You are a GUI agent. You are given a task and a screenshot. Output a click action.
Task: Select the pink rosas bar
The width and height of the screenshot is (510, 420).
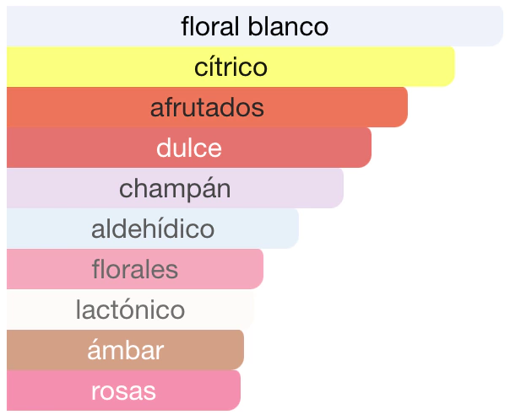click(203, 390)
